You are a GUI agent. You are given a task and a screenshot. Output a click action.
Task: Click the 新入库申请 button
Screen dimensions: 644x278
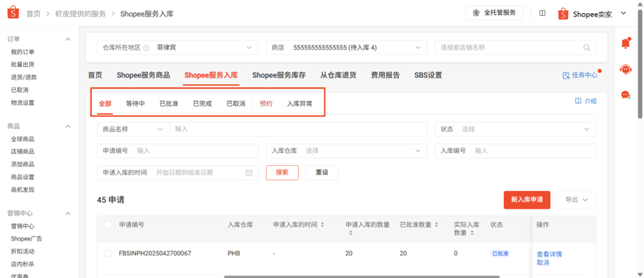click(527, 199)
